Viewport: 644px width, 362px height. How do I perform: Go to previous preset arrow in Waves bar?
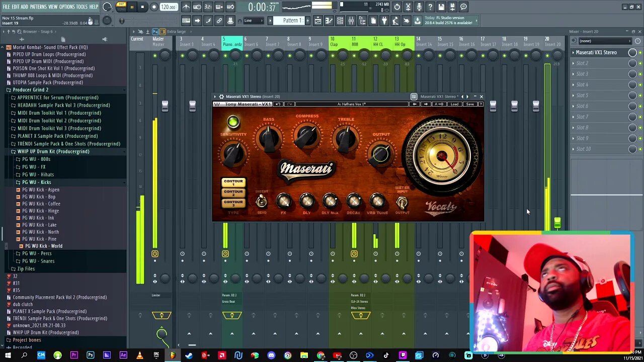pyautogui.click(x=415, y=104)
